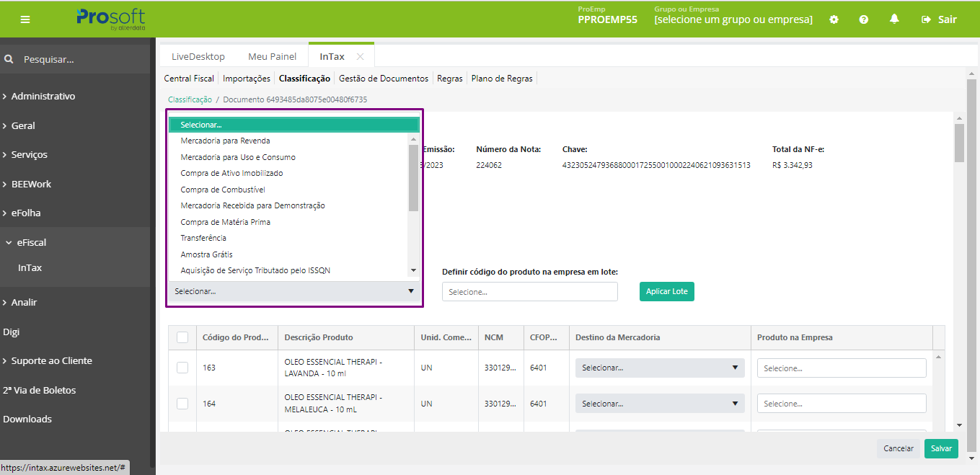The height and width of the screenshot is (475, 980).
Task: Open the hamburger menu icon
Action: pyautogui.click(x=25, y=19)
